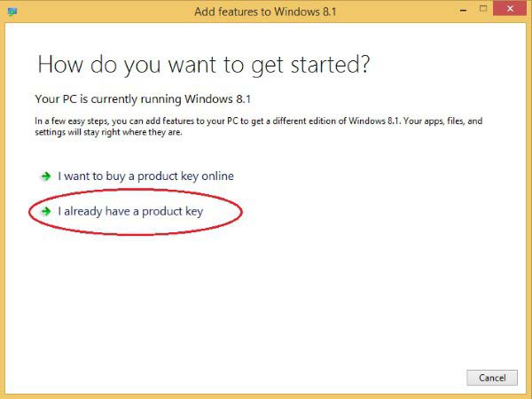The width and height of the screenshot is (532, 399).
Task: Click text 'Your PC is currently running Windows 8.1'
Action: pos(143,99)
